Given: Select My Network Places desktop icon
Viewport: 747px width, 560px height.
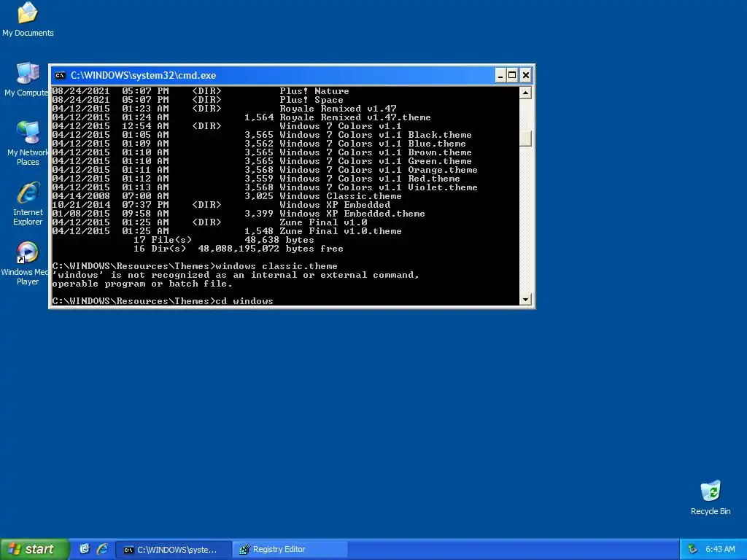Looking at the screenshot, I should (x=28, y=143).
